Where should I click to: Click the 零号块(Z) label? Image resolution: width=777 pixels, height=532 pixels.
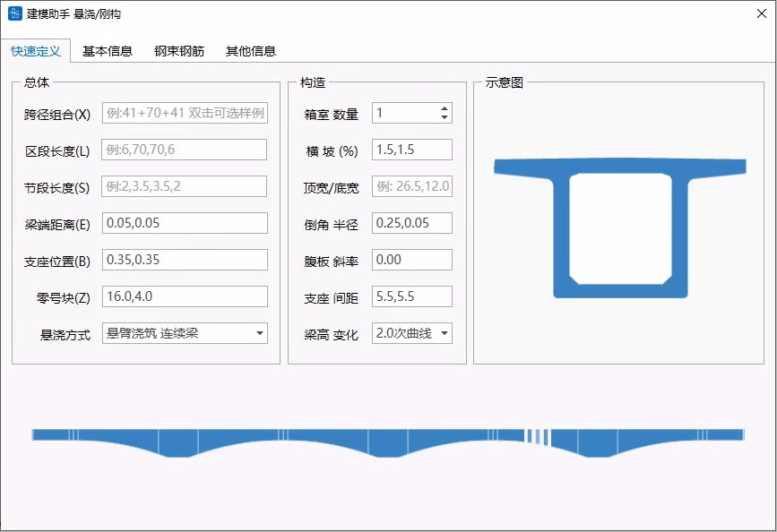pyautogui.click(x=64, y=298)
